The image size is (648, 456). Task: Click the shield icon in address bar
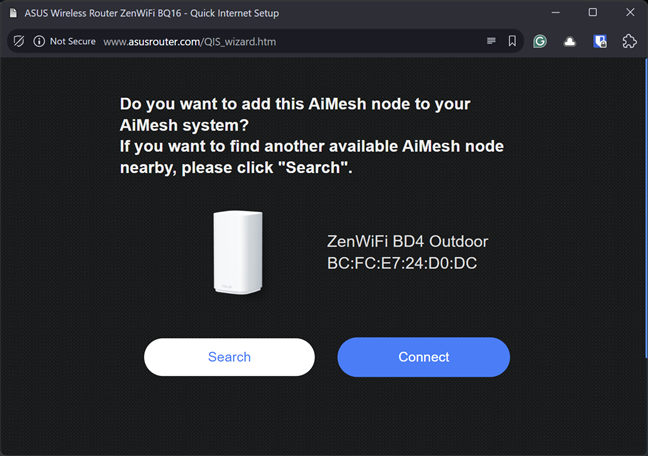18,41
